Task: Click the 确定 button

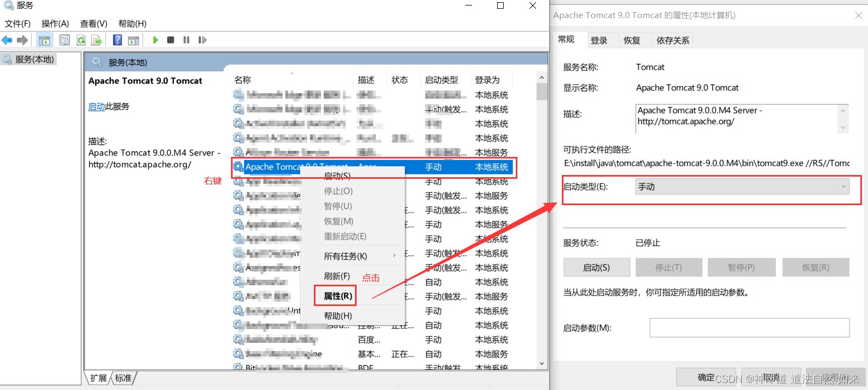Action: (x=706, y=377)
